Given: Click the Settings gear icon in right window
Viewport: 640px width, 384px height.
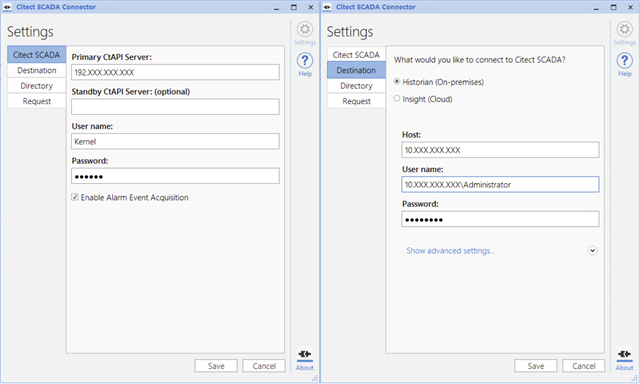Looking at the screenshot, I should pyautogui.click(x=624, y=29).
